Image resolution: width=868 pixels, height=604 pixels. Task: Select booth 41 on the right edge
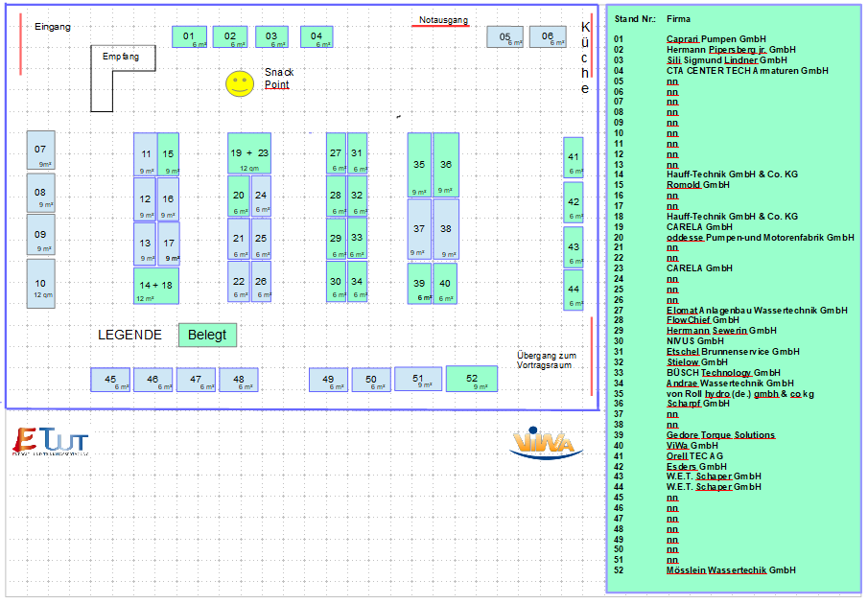574,157
